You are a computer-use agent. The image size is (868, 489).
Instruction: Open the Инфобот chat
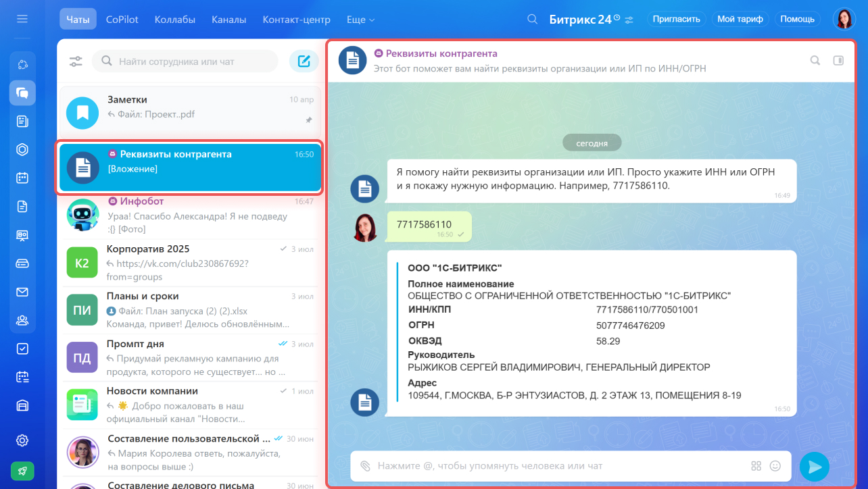tap(190, 215)
